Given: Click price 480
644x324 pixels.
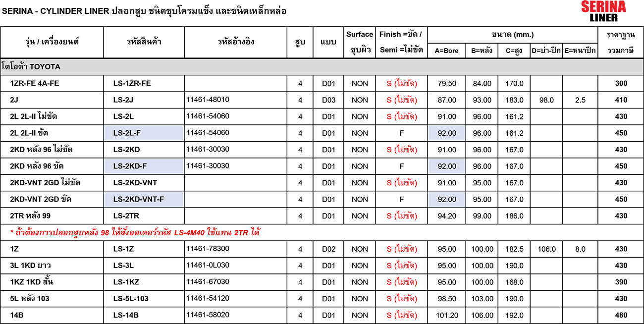Looking at the screenshot, I should [621, 316].
